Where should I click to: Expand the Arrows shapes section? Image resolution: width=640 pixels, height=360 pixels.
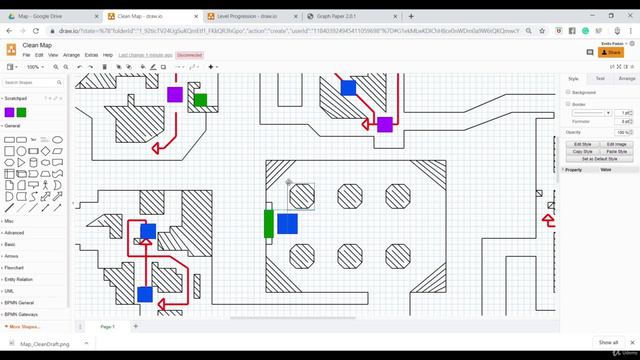point(10,256)
